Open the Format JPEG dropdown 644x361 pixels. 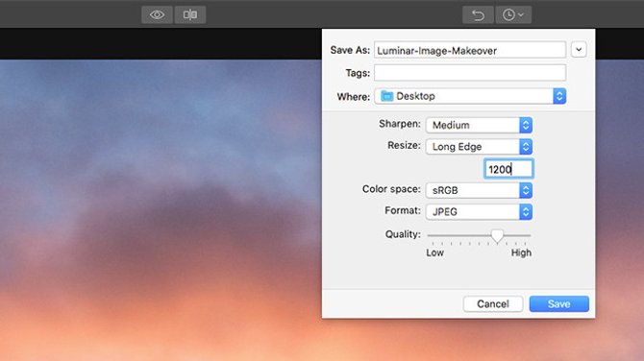point(479,211)
